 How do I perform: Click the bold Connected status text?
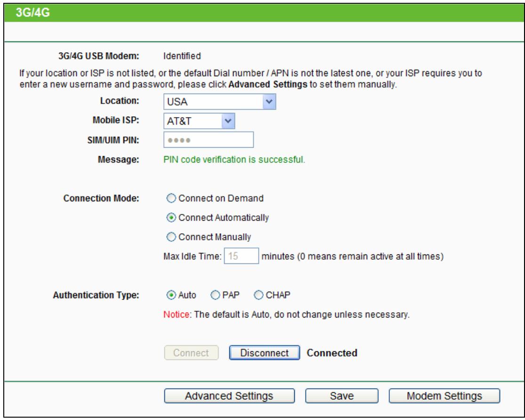tap(331, 353)
